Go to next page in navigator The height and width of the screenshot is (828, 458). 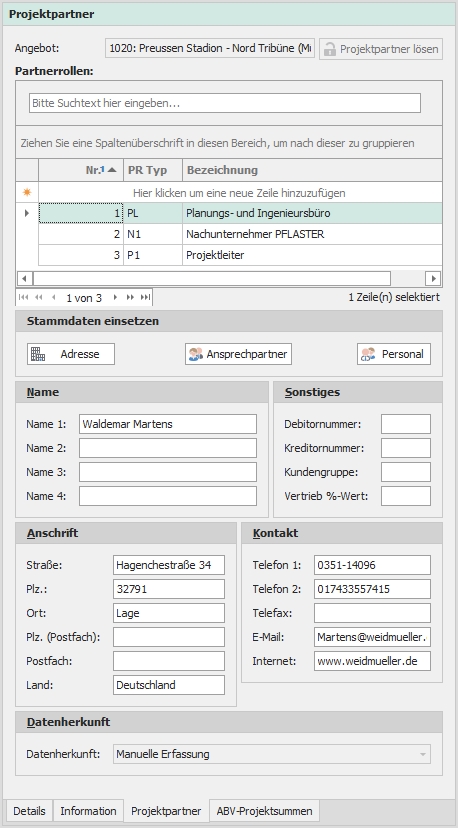pyautogui.click(x=130, y=297)
